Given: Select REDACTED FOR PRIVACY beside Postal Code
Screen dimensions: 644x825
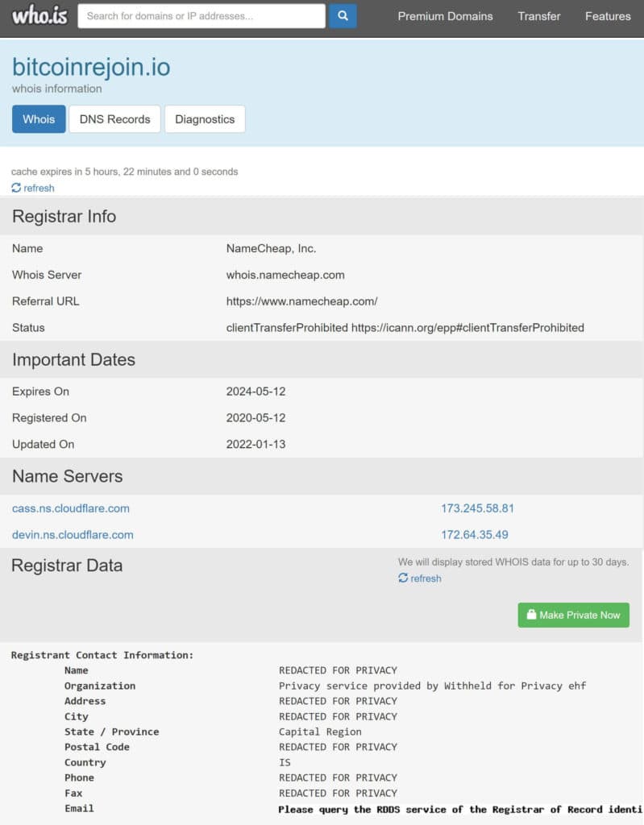Looking at the screenshot, I should click(338, 747).
